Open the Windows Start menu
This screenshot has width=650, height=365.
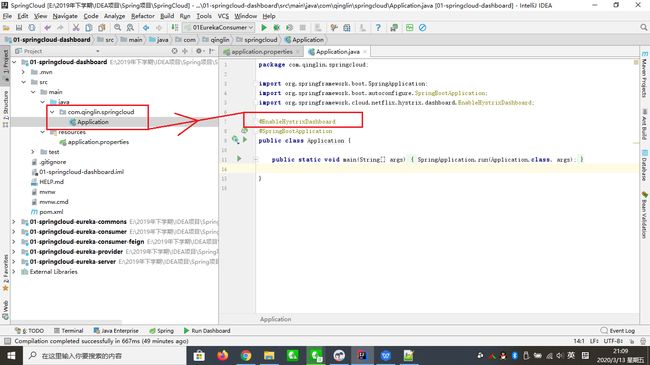[11, 355]
